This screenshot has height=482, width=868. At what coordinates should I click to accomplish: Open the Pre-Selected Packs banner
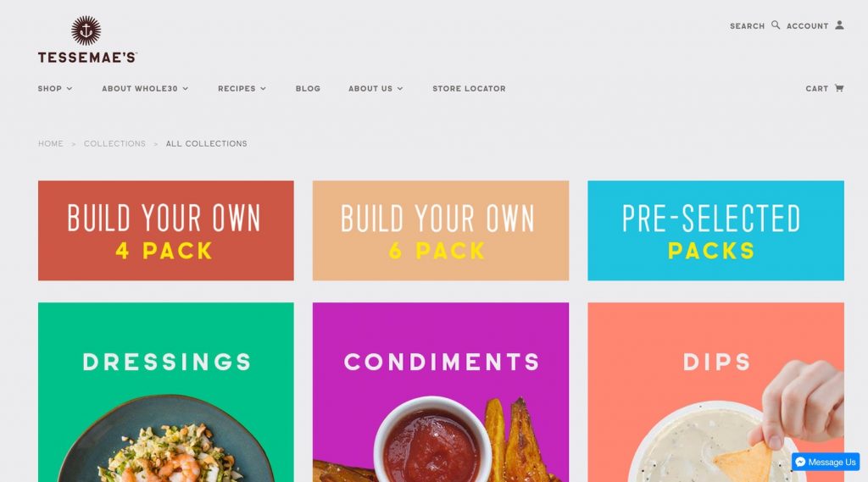(x=715, y=230)
